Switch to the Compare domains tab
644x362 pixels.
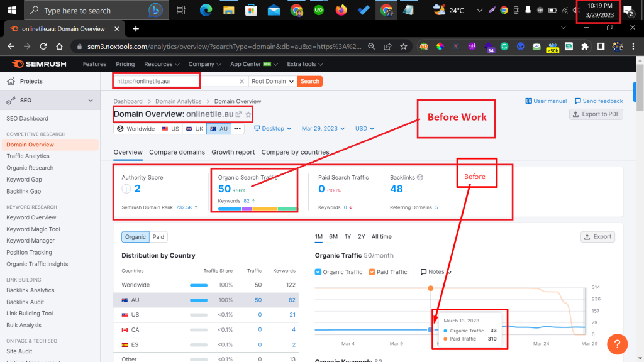pyautogui.click(x=177, y=152)
